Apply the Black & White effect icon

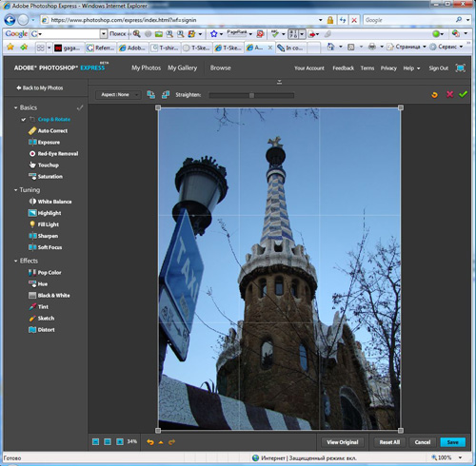click(32, 295)
